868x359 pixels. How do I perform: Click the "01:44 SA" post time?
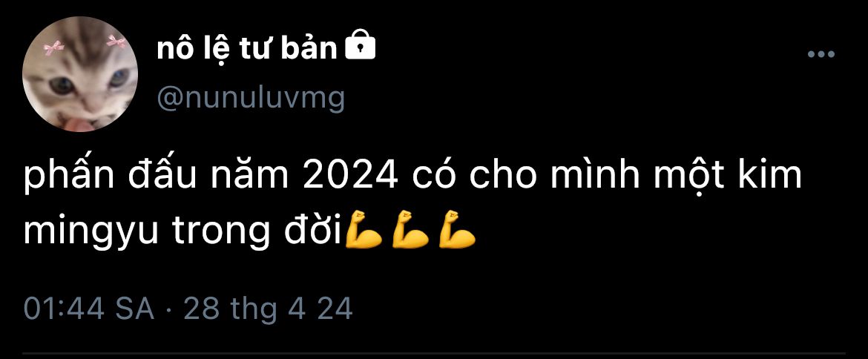[88, 308]
